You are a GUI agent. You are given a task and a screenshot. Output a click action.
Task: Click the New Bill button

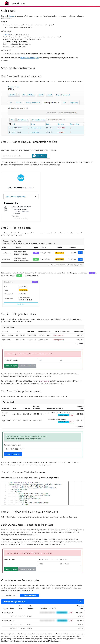13,95
